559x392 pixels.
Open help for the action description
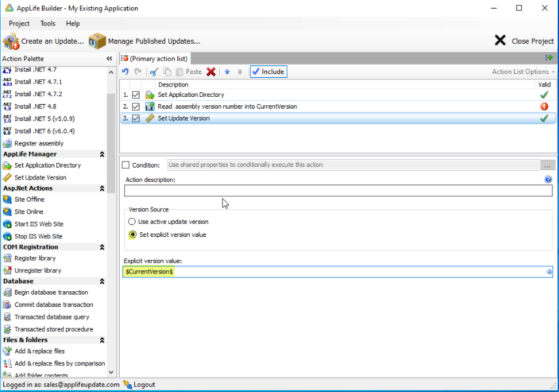(x=548, y=179)
